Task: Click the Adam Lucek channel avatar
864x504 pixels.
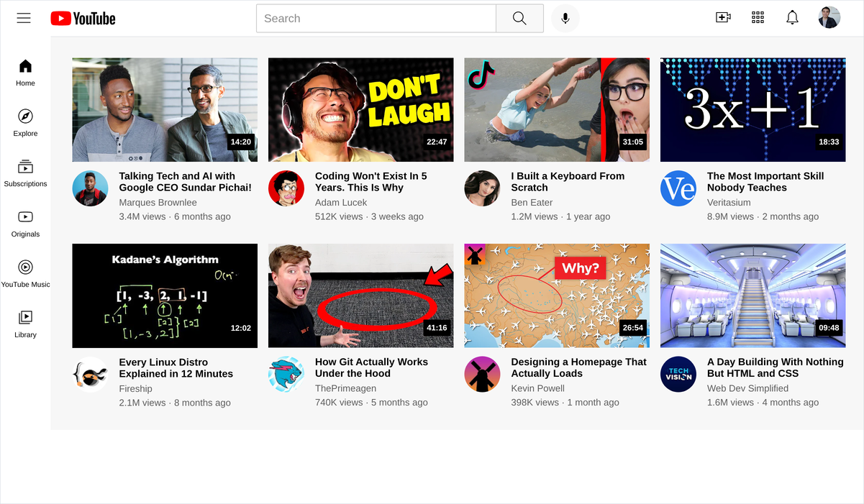Action: 286,188
